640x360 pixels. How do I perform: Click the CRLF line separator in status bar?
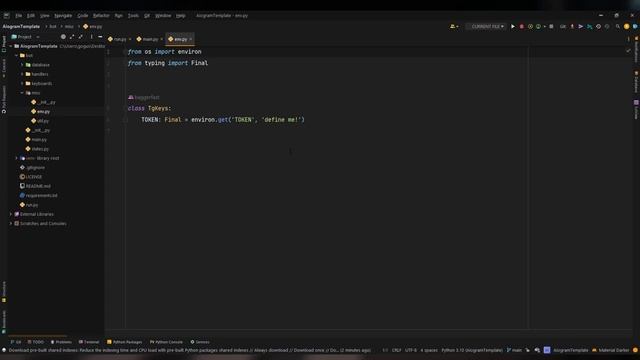[396, 350]
